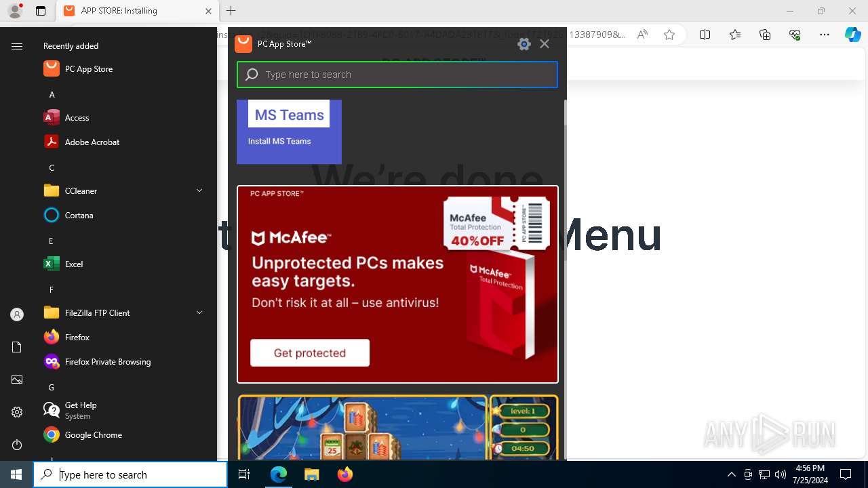Click the Windows Start button
Screen dimensions: 868x488
(x=16, y=474)
